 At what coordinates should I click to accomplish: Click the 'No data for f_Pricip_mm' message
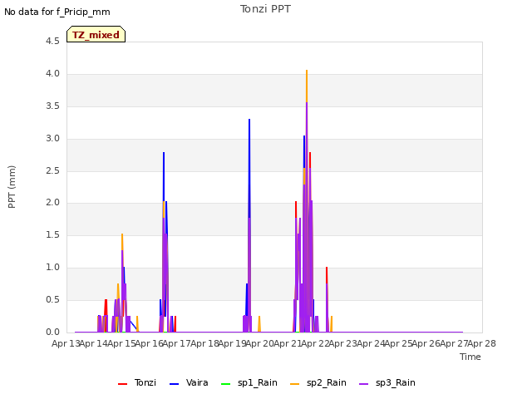(57, 12)
